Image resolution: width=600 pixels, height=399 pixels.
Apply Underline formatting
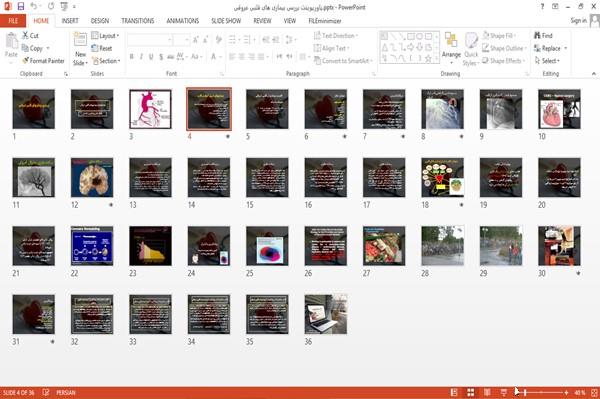pyautogui.click(x=151, y=57)
